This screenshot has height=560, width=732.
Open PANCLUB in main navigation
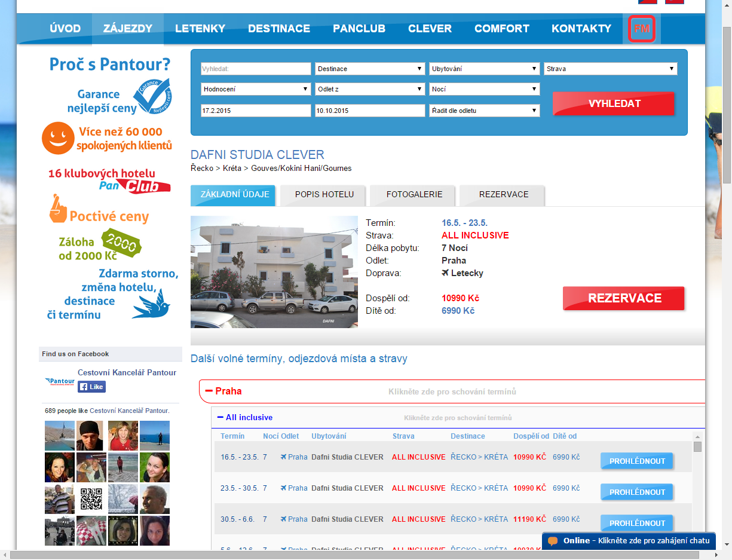point(359,28)
